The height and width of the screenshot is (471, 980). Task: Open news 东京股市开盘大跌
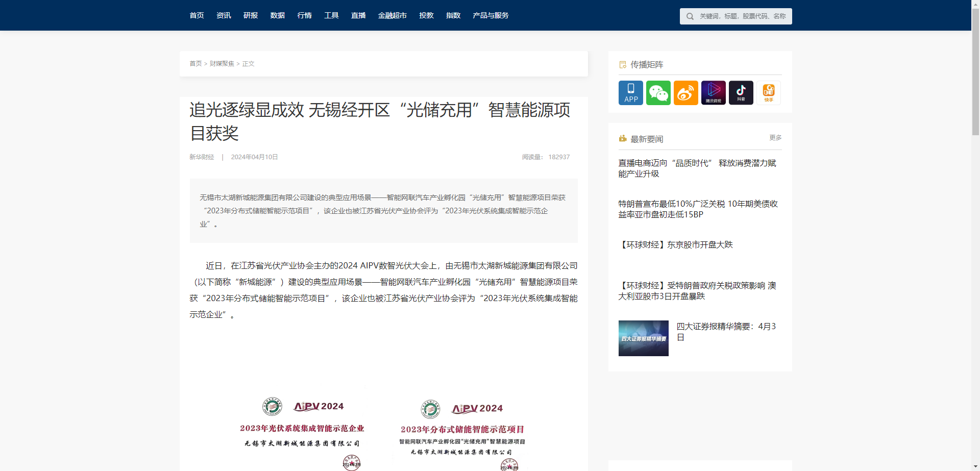676,245
